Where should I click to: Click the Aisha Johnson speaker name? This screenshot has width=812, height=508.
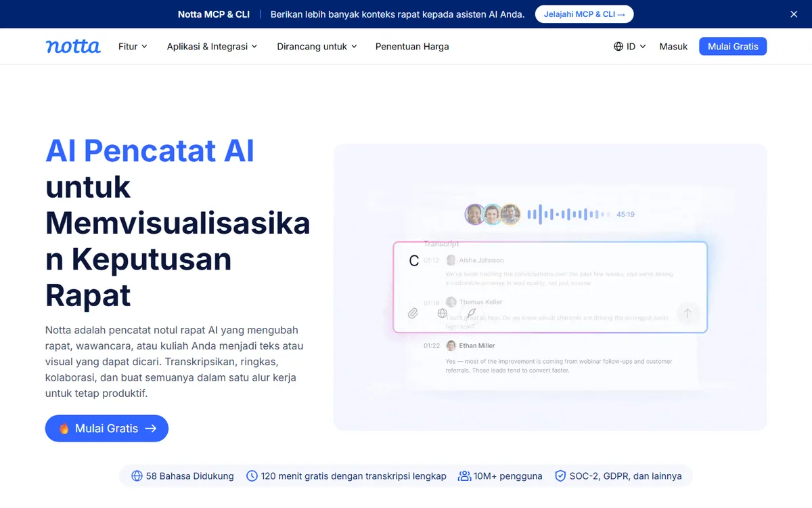(481, 260)
